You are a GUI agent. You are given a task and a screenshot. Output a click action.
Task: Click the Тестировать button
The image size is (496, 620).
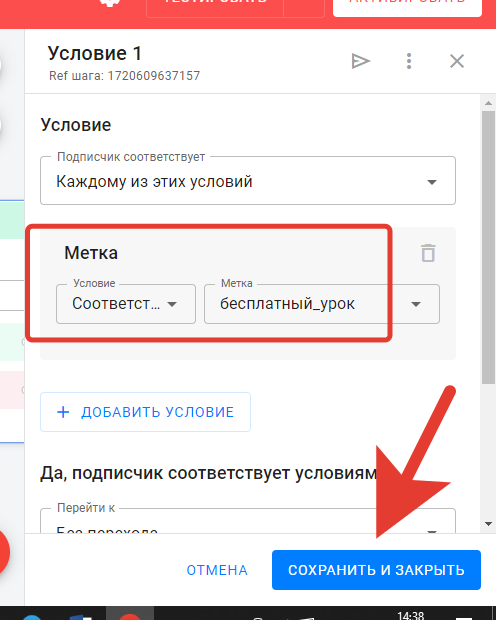[x=215, y=7]
